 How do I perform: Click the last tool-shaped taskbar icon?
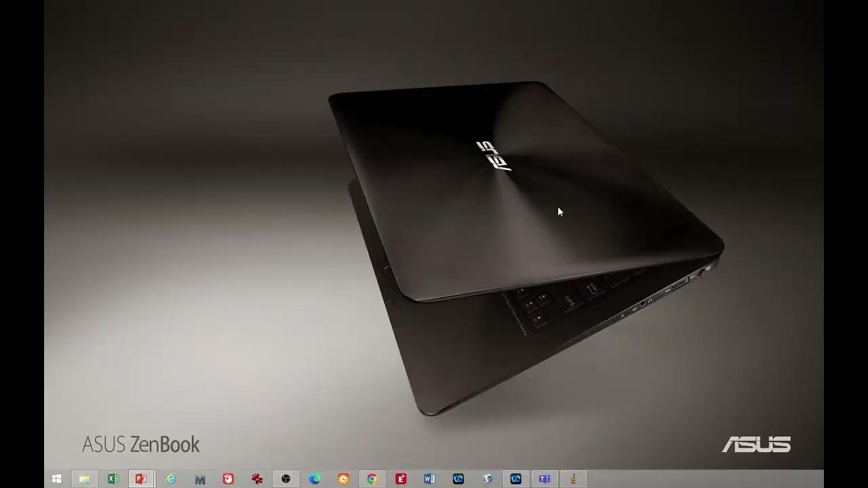(x=573, y=479)
